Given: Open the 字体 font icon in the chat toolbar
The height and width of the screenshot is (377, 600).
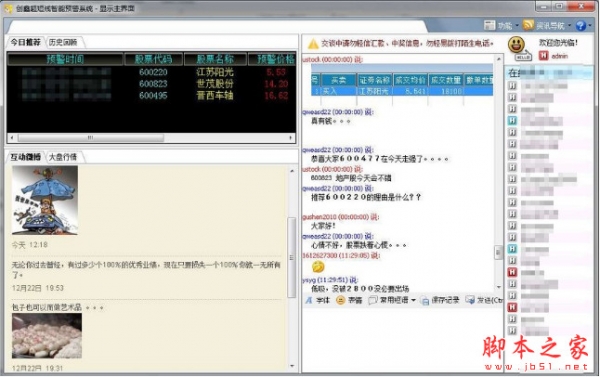Looking at the screenshot, I should click(x=309, y=300).
